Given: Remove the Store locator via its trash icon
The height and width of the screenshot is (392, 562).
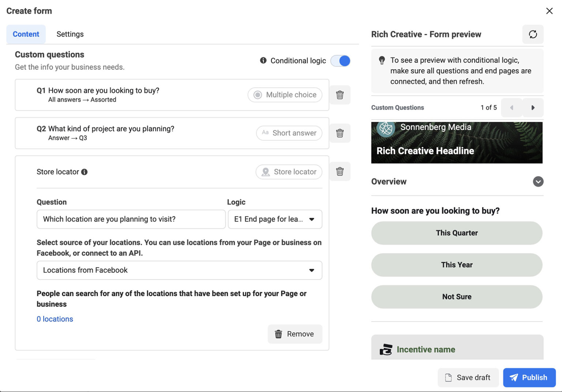Looking at the screenshot, I should coord(340,171).
